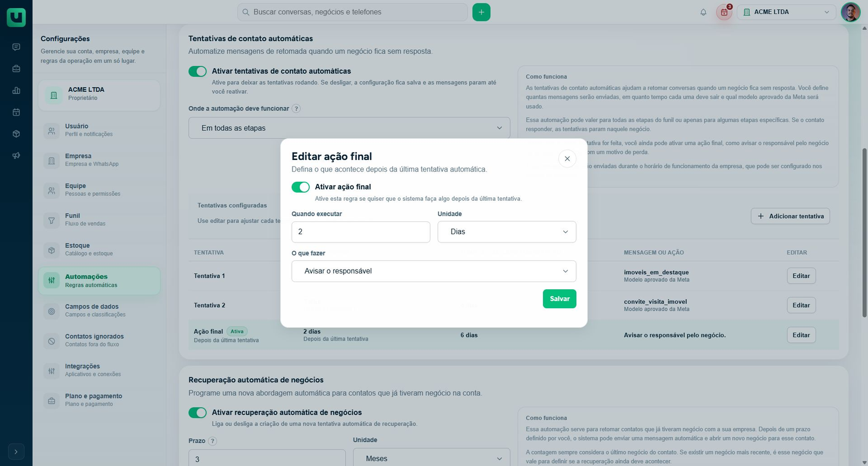The width and height of the screenshot is (868, 466).
Task: Click Editar for the 'Ação final' row
Action: pyautogui.click(x=801, y=335)
